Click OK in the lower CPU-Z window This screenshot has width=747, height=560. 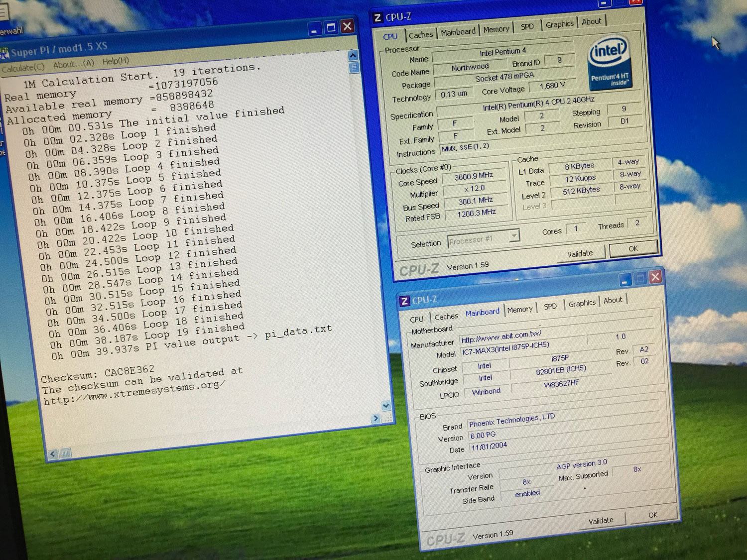pyautogui.click(x=652, y=515)
